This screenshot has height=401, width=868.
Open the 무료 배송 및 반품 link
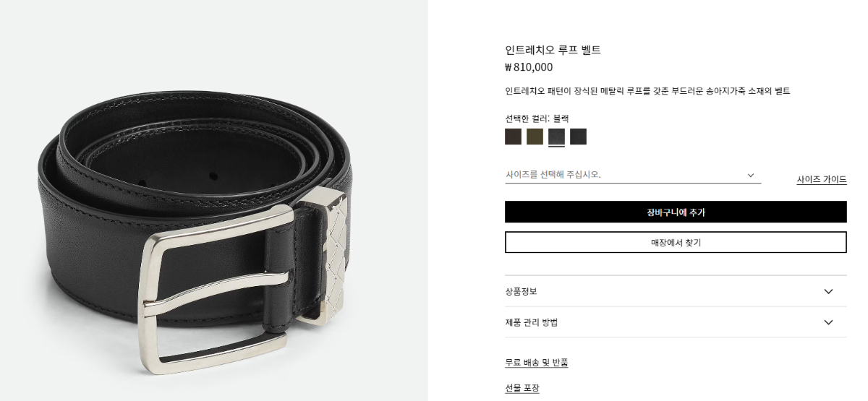(x=536, y=363)
